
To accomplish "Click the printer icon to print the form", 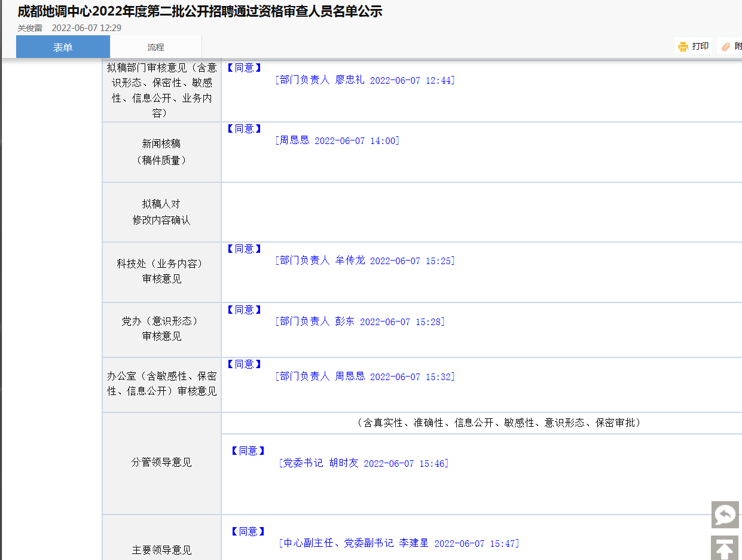I will [x=683, y=47].
